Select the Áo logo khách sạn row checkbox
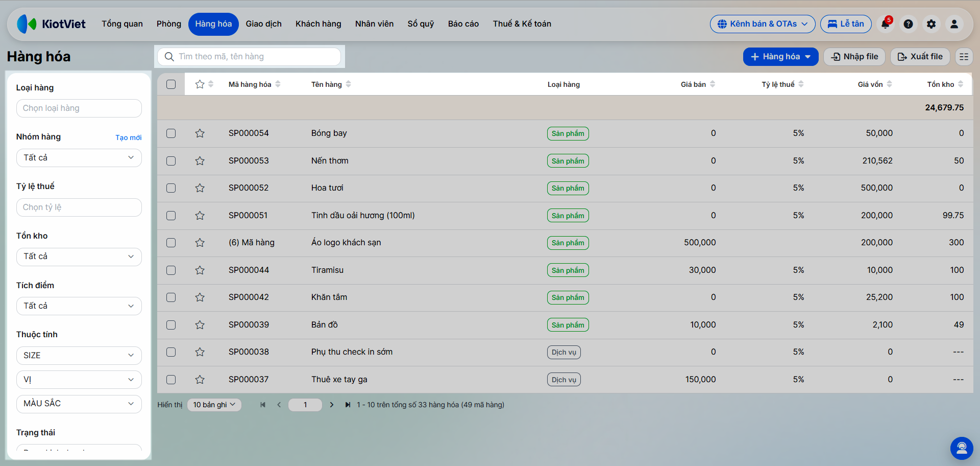This screenshot has height=466, width=980. coord(171,243)
